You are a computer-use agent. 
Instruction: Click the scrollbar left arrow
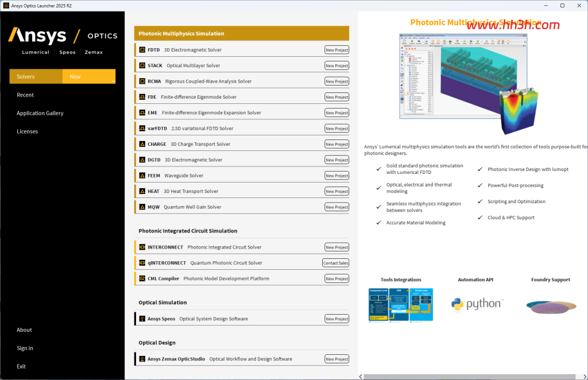pos(361,377)
